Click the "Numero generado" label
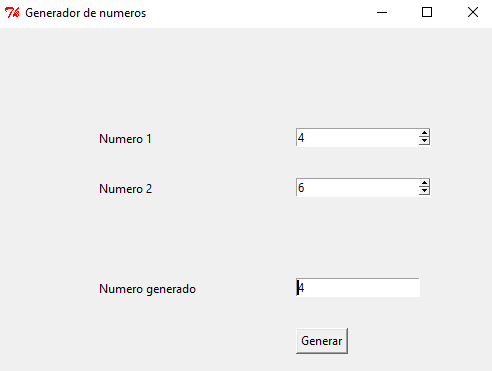 (147, 289)
